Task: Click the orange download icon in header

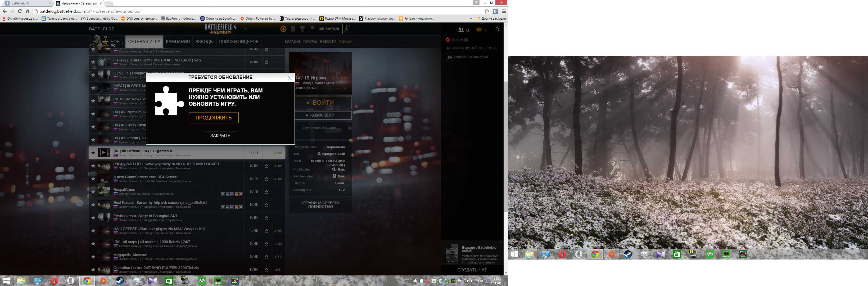Action: click(283, 29)
